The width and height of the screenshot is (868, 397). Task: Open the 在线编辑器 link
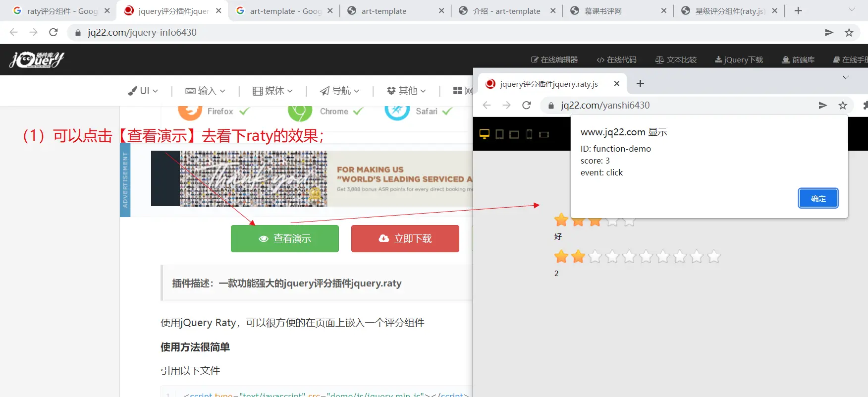[x=554, y=59]
